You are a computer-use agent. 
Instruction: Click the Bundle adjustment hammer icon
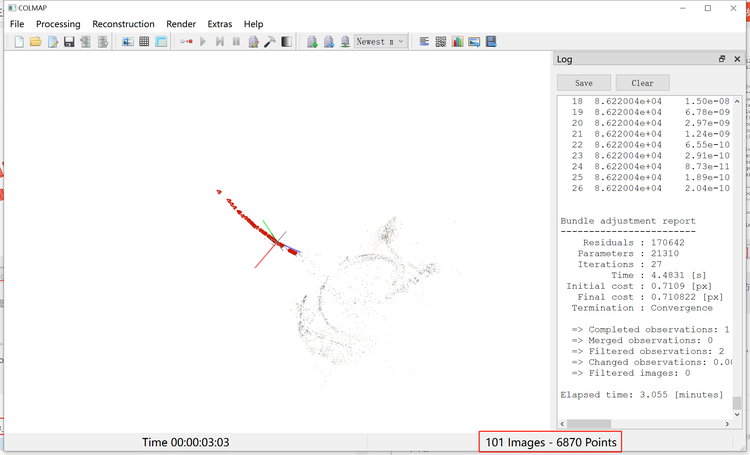pos(270,42)
